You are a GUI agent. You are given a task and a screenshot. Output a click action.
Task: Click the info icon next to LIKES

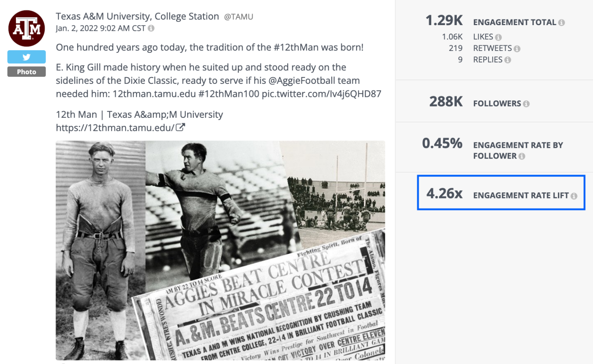coord(498,37)
